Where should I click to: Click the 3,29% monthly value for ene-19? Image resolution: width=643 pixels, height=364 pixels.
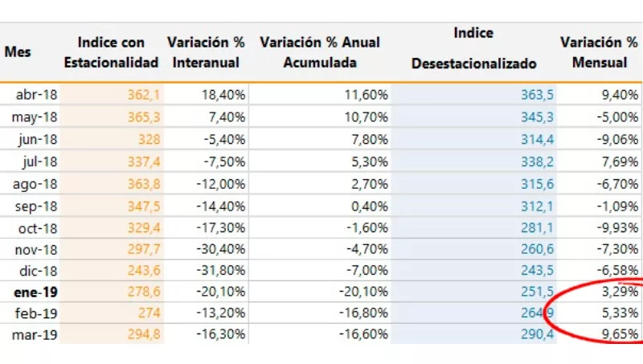[620, 291]
